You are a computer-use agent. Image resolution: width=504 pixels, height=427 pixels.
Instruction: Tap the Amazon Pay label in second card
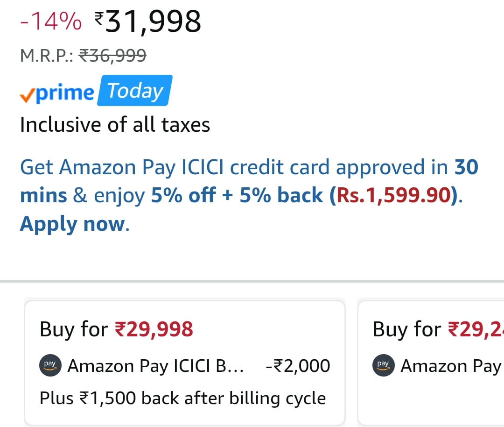tap(451, 366)
